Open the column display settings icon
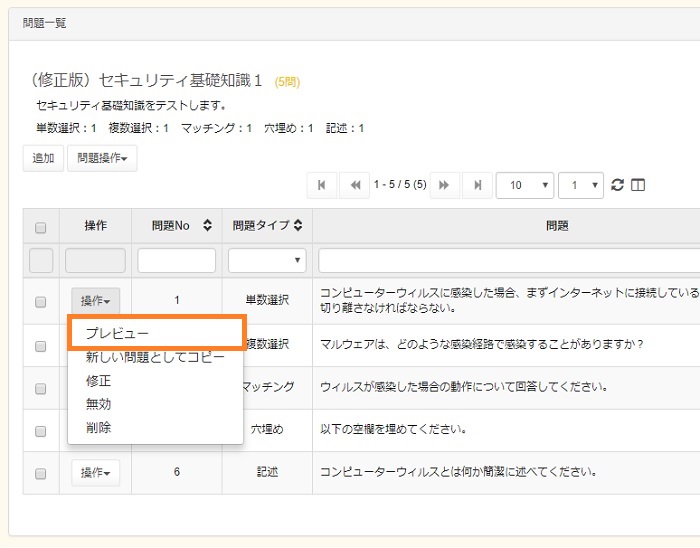Screen dimensions: 700x548 pos(638,185)
